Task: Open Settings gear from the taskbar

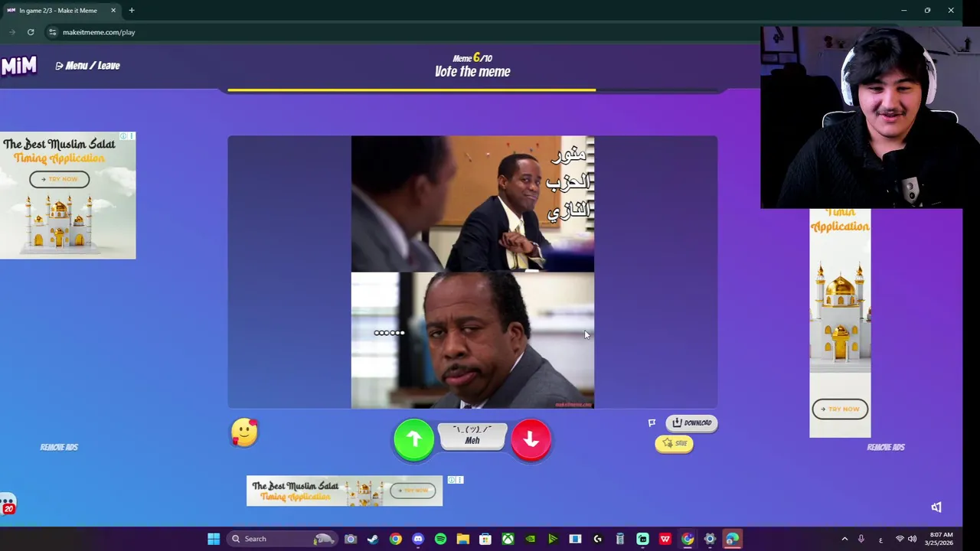Action: coord(710,539)
